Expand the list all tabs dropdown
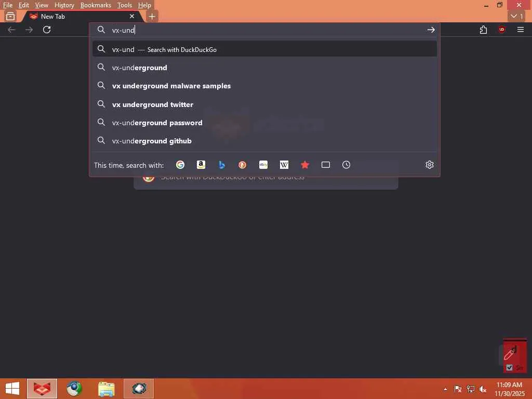The image size is (532, 399). tap(517, 16)
